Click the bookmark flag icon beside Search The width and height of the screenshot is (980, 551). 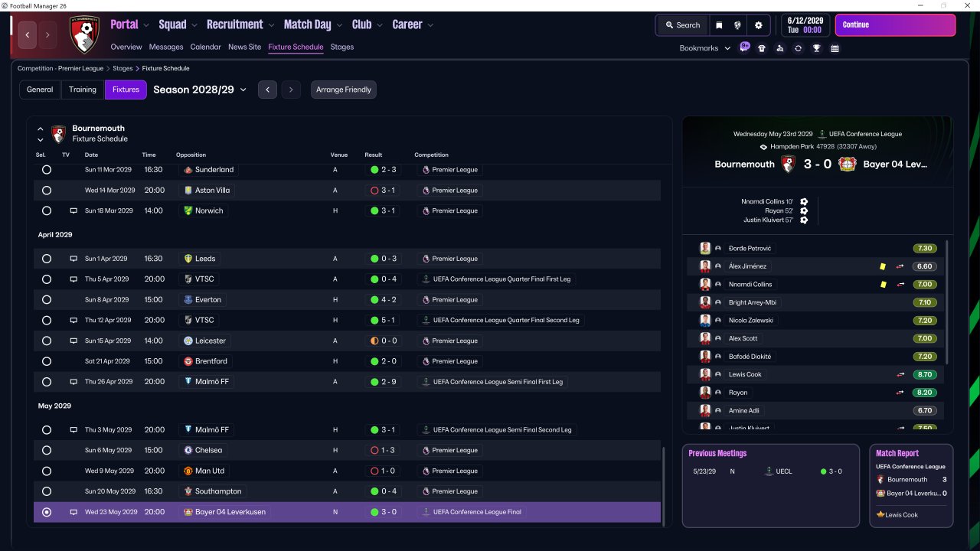(x=719, y=25)
